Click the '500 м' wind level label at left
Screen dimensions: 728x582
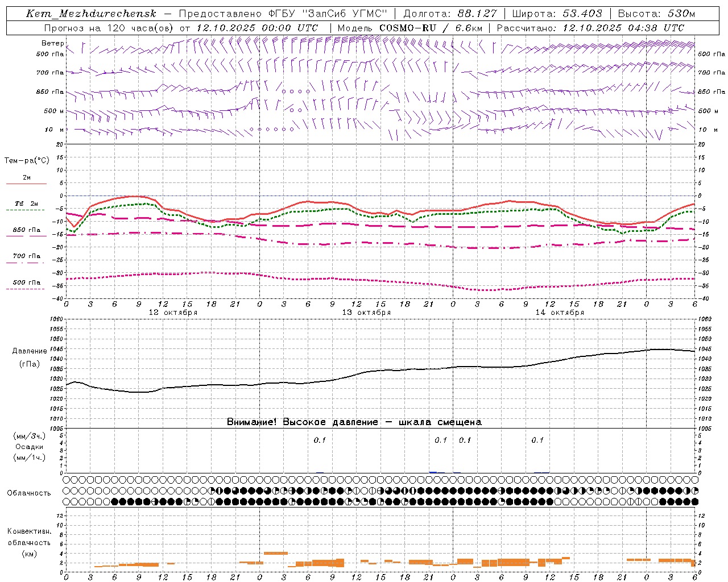[54, 111]
